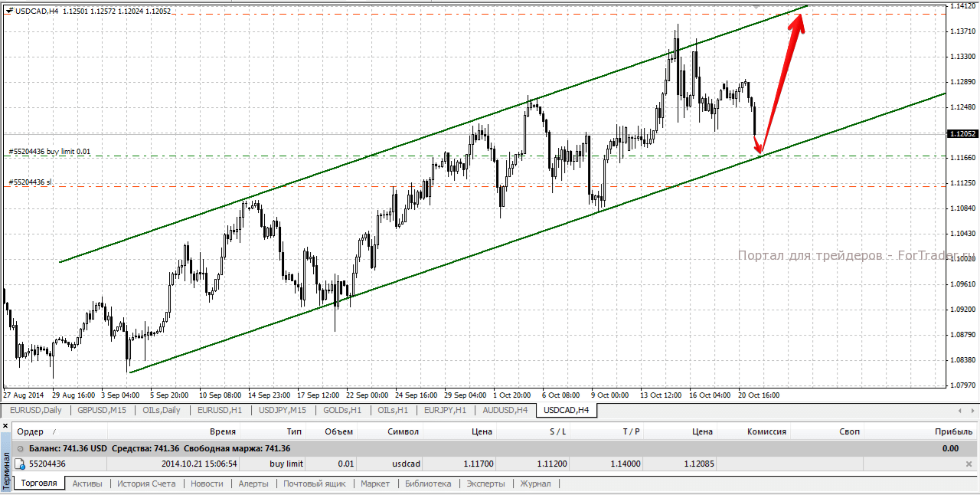Viewport: 980px width, 495px height.
Task: Open the История Счета terminal tab
Action: click(146, 484)
